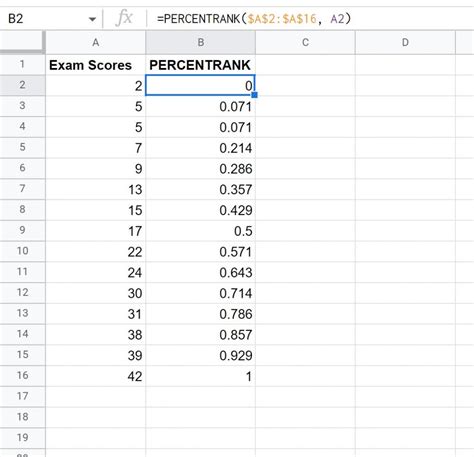Select the exam score cell 7
474x457 pixels.
[96, 148]
